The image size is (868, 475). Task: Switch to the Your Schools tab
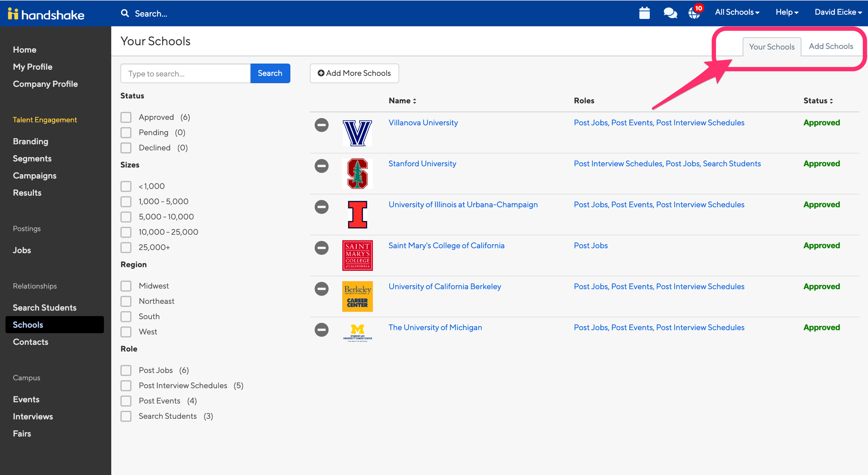pos(772,47)
